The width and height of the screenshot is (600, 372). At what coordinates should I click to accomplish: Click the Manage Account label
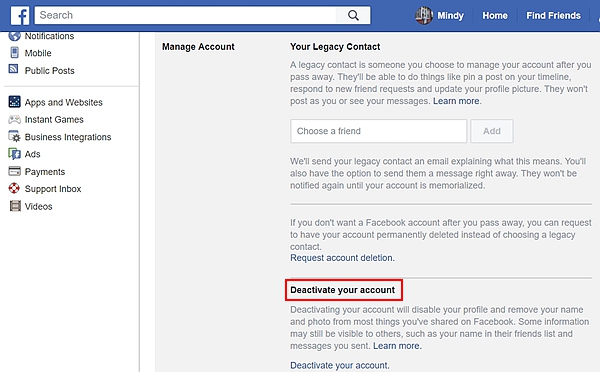coord(198,47)
